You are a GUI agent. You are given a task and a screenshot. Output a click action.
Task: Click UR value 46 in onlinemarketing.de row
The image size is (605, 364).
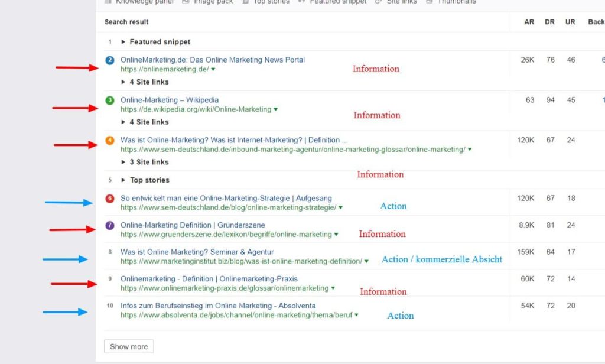click(571, 60)
